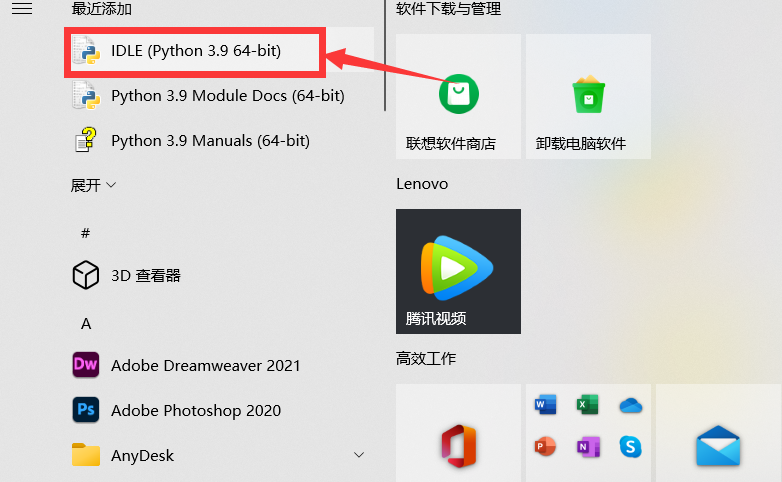Open 联想软件商店 tile
782x482 pixels.
click(x=458, y=96)
